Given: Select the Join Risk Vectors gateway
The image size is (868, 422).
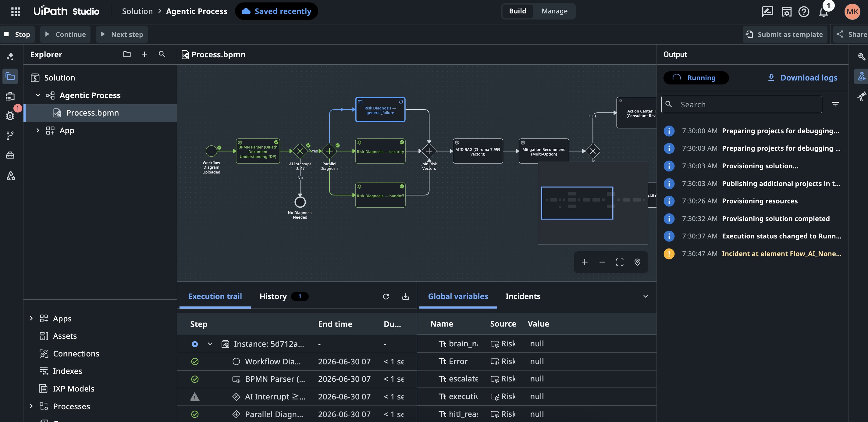Looking at the screenshot, I should pos(429,151).
